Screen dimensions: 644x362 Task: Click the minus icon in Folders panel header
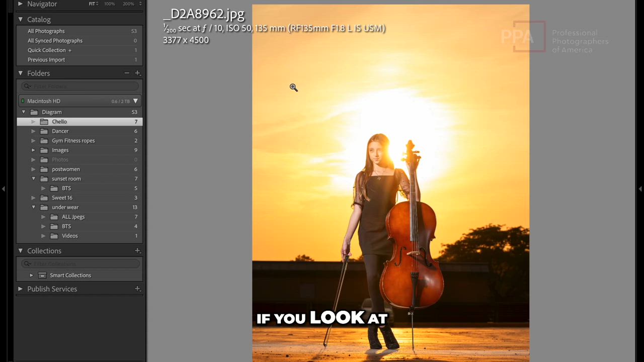point(127,73)
